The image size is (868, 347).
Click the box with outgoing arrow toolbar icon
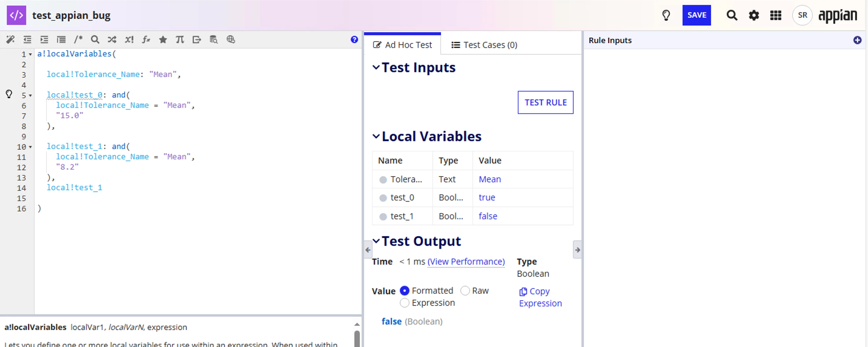(x=197, y=40)
